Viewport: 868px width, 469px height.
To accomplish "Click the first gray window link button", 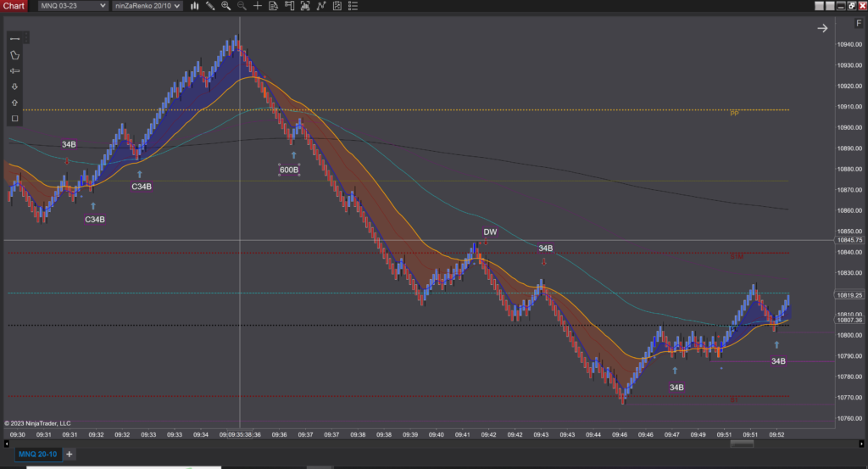I will click(x=820, y=6).
